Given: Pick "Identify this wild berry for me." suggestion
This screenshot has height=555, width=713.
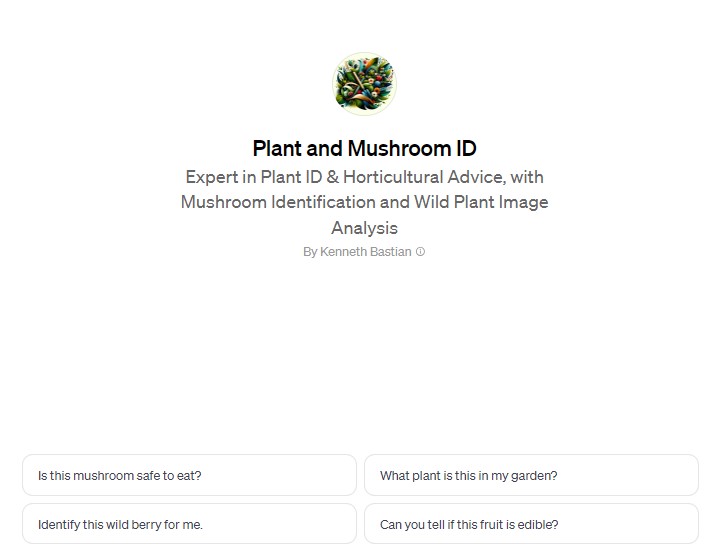Looking at the screenshot, I should click(189, 524).
